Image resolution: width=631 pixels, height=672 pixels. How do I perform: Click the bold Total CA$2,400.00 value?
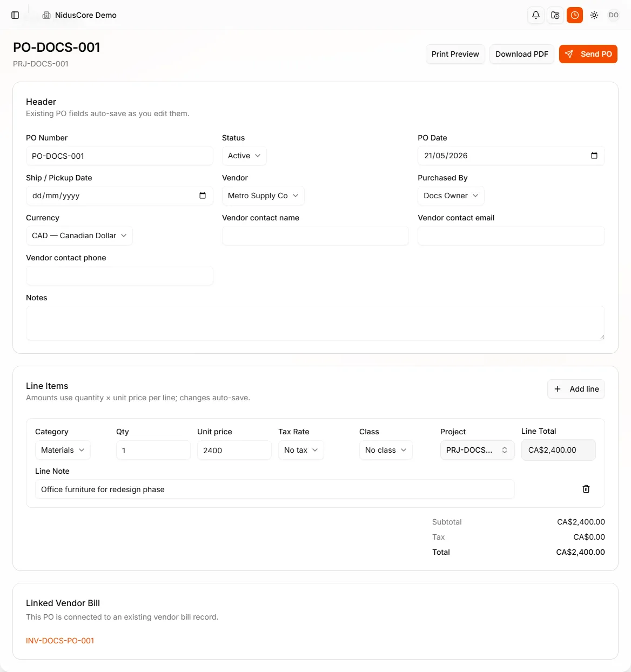coord(580,552)
